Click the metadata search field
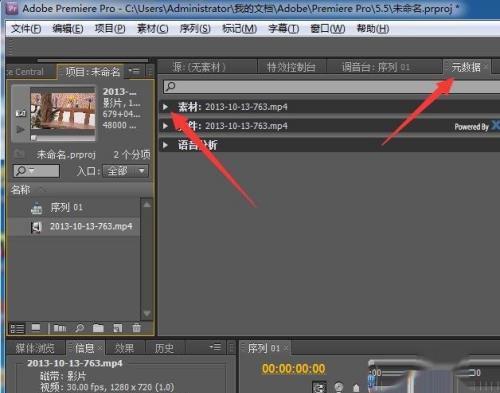This screenshot has height=393, width=500. (332, 87)
